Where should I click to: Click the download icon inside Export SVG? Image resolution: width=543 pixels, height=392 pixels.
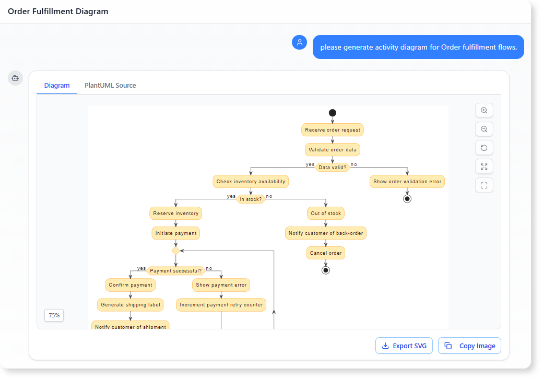[384, 346]
